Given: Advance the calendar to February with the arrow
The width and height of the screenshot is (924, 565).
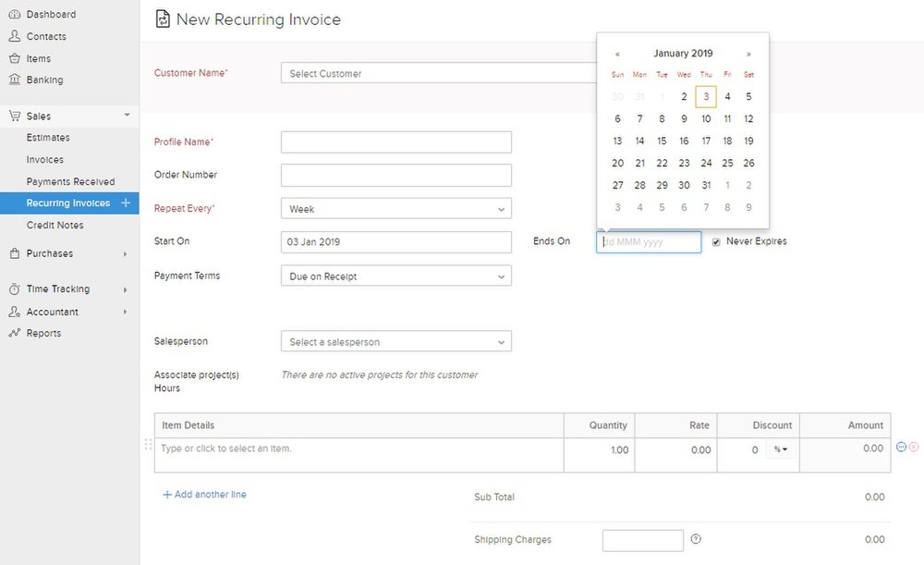Looking at the screenshot, I should (750, 53).
